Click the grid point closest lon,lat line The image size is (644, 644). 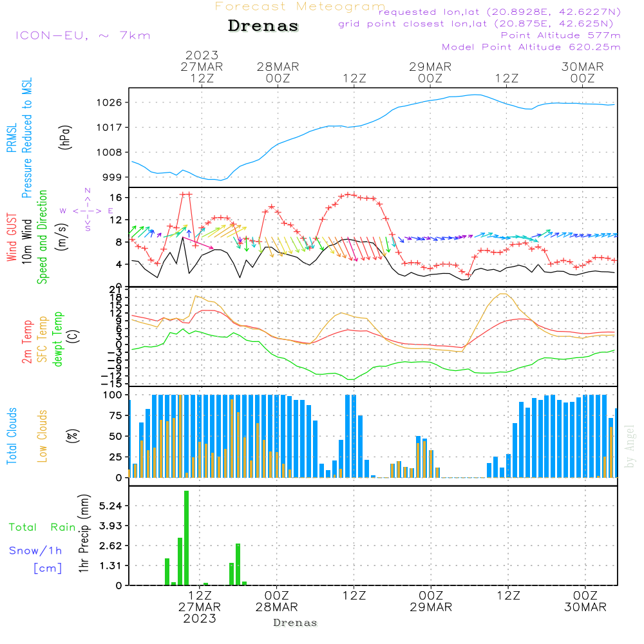tap(476, 24)
